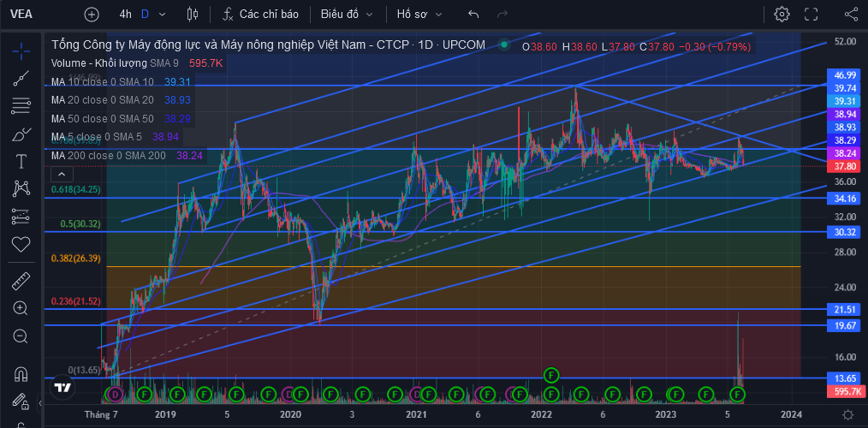Open the Hồ sơ menu

419,15
